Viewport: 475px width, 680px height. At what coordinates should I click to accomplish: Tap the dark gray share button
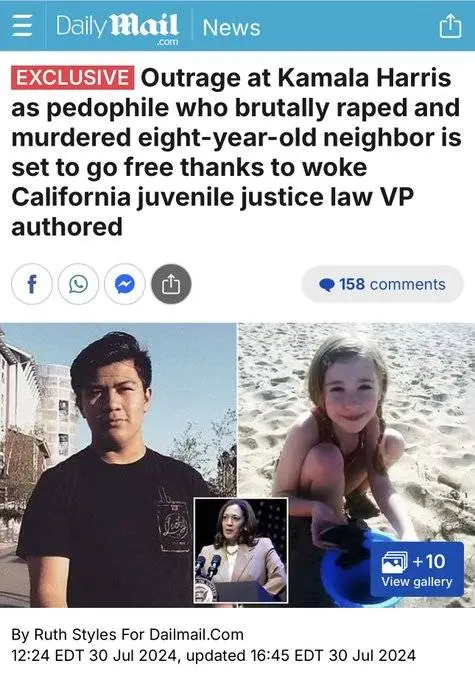171,284
